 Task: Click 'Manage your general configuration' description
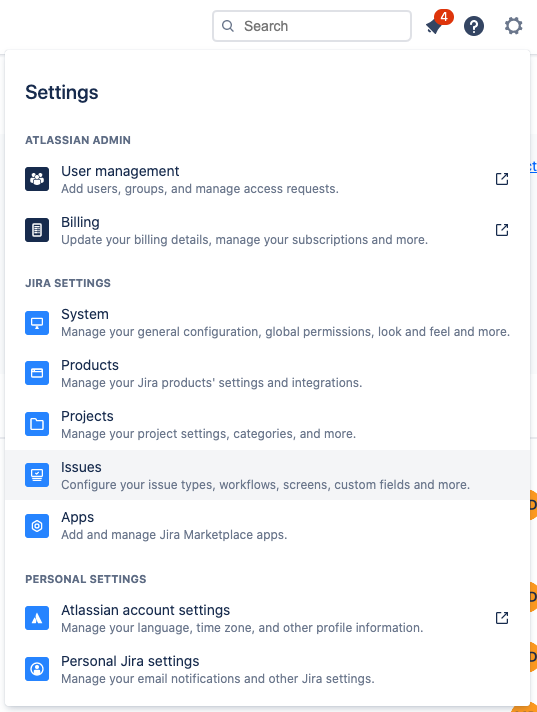pyautogui.click(x=286, y=332)
